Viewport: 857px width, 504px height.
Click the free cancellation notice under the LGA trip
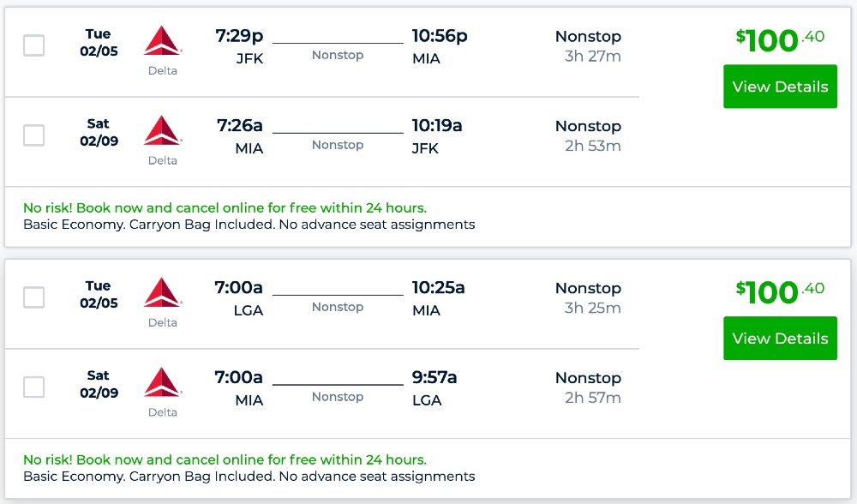coord(225,459)
